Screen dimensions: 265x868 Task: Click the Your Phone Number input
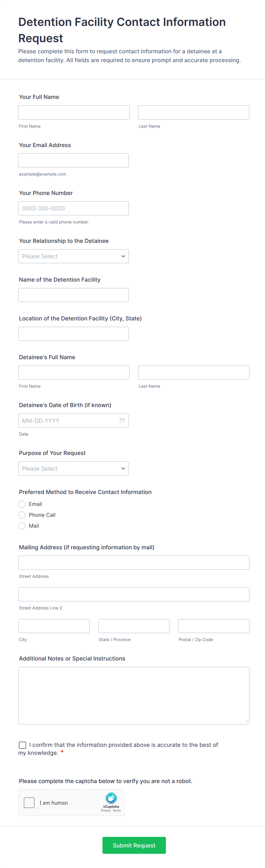click(x=74, y=208)
